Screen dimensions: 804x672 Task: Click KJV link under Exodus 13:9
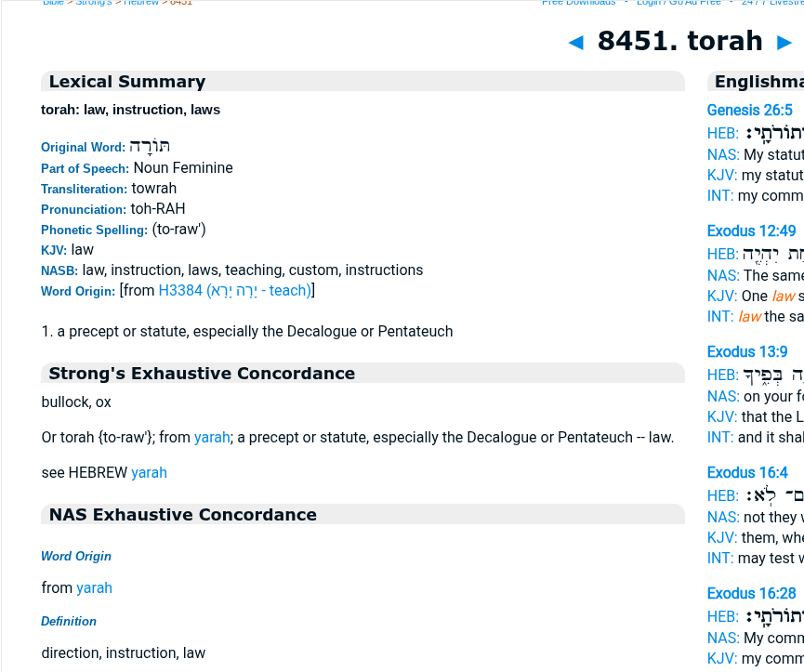722,417
